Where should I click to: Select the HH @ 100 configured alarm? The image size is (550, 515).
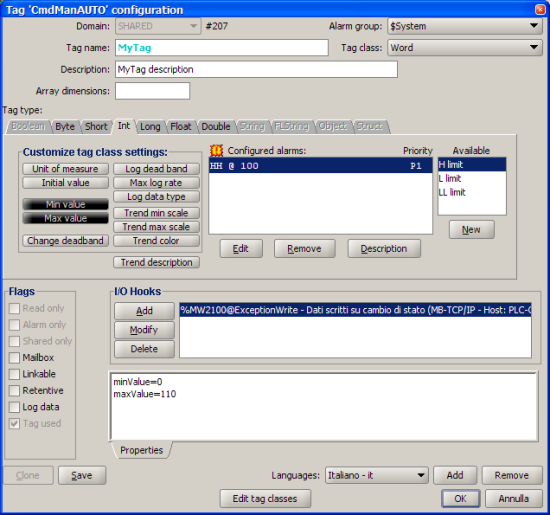pos(320,166)
